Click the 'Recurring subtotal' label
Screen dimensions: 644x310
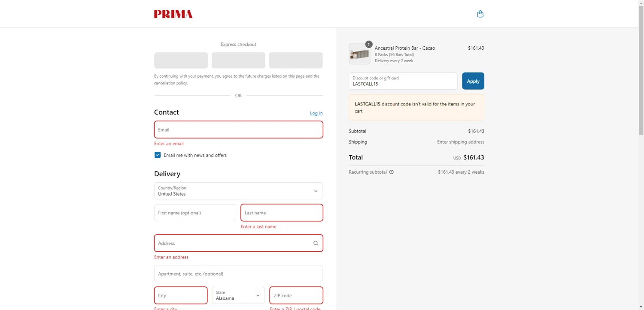[368, 172]
